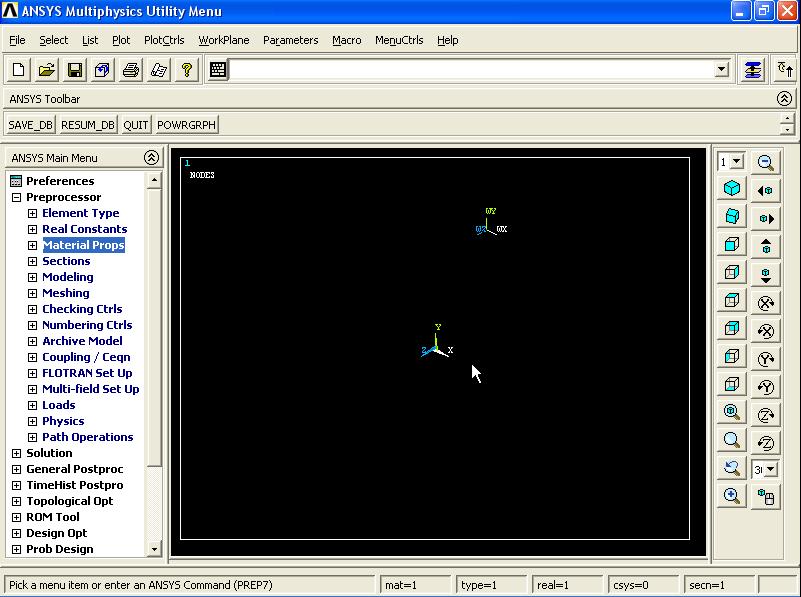Open the WorkPlane menu
This screenshot has width=801, height=597.
(x=224, y=40)
